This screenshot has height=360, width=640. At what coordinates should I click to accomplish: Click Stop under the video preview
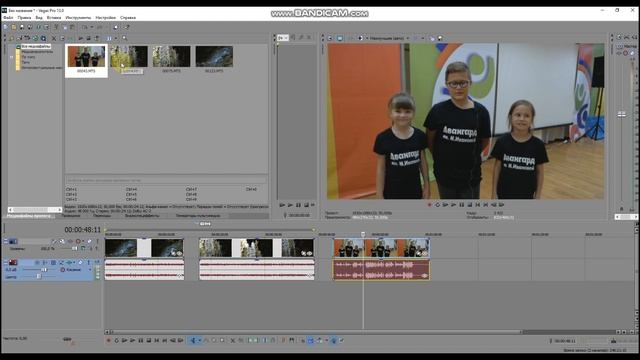click(469, 204)
